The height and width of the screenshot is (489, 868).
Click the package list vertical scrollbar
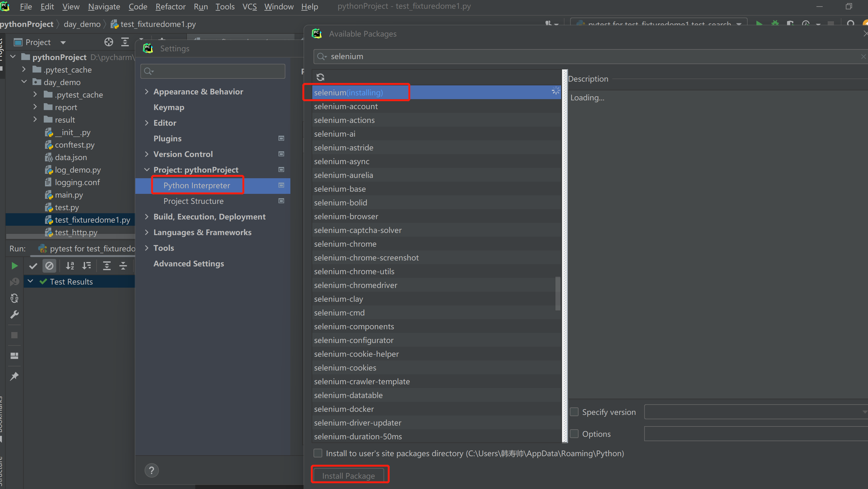point(558,293)
